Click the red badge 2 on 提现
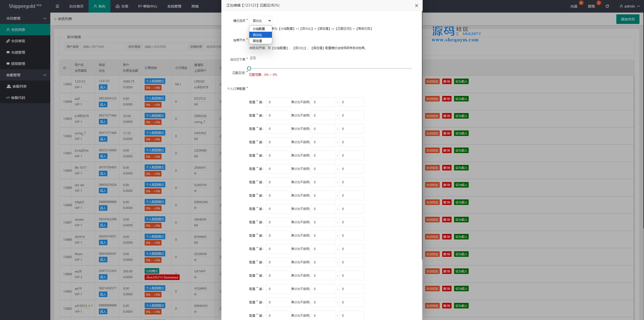 (599, 3)
